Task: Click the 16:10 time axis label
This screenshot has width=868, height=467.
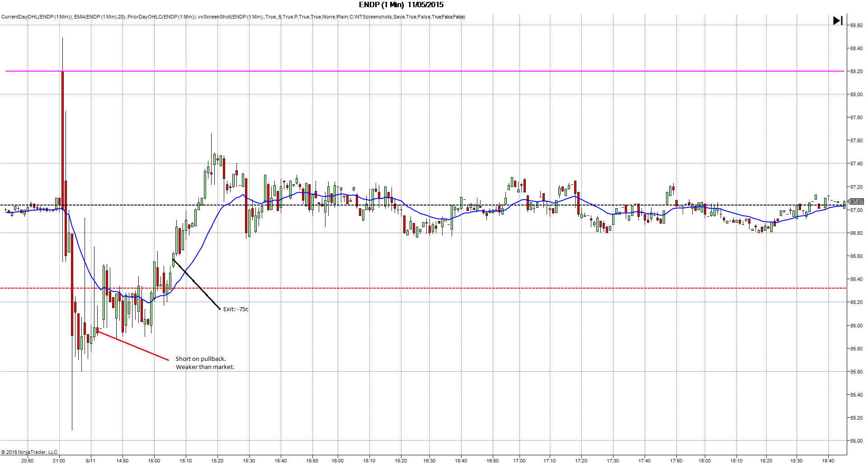Action: tap(369, 461)
